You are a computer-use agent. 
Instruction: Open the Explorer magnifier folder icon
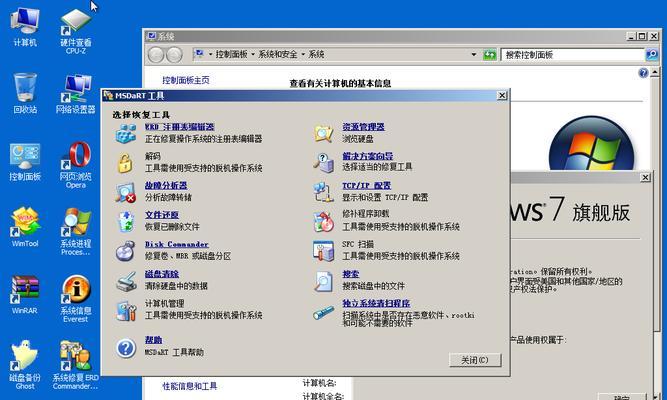[x=324, y=134]
